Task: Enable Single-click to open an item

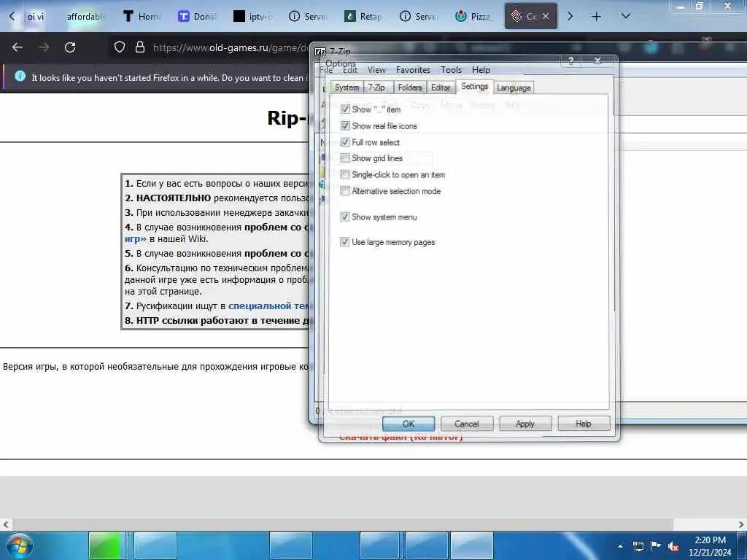Action: [345, 174]
